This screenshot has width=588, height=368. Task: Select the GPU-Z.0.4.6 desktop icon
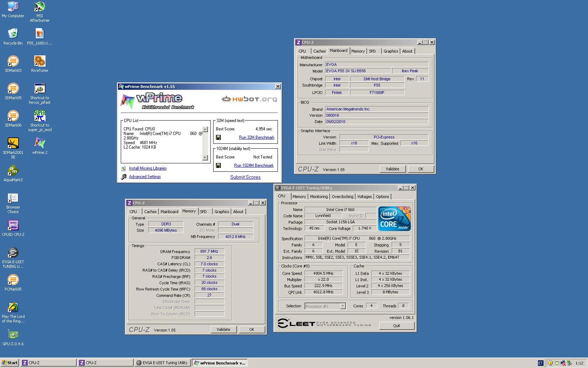[13, 337]
